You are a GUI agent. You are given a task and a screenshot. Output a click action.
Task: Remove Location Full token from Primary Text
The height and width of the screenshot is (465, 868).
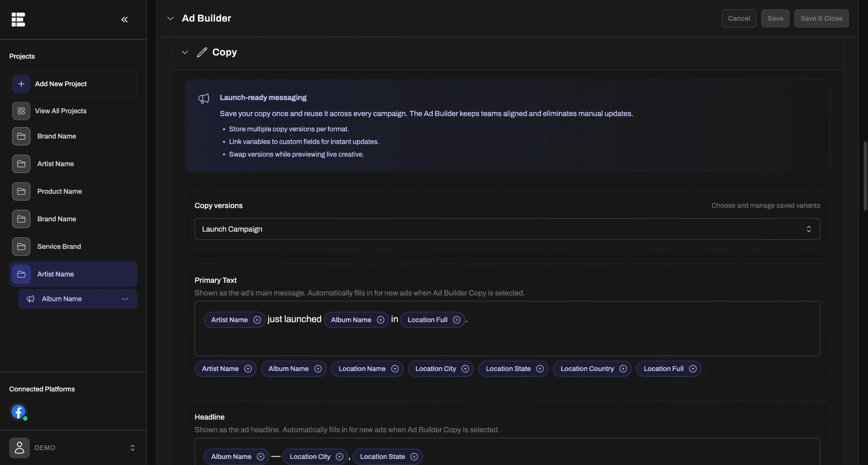(x=457, y=320)
